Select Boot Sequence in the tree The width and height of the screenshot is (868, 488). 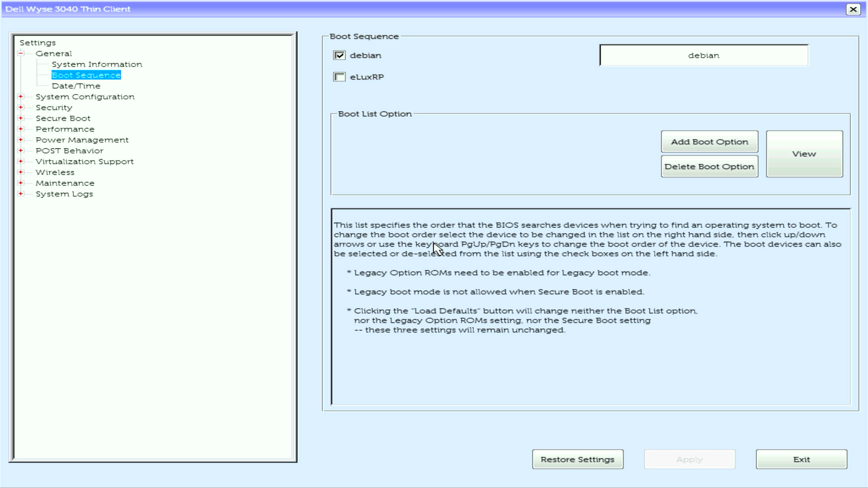click(x=86, y=75)
